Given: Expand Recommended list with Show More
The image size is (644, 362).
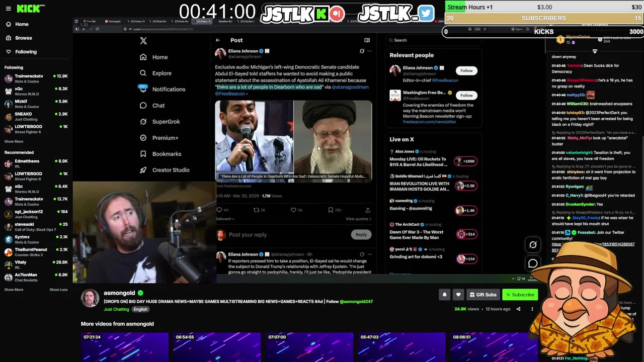Looking at the screenshot, I should click(14, 290).
